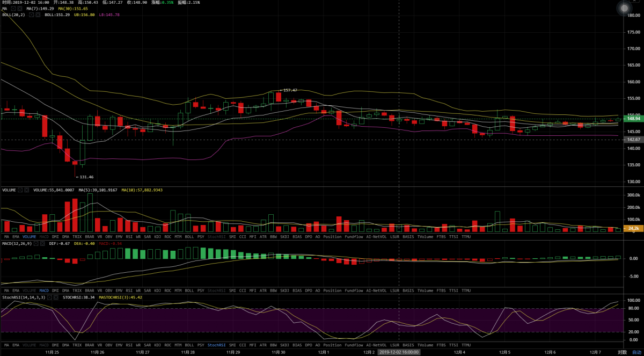Click the 148.94 current price label on axis
This screenshot has width=644, height=356.
coord(633,119)
